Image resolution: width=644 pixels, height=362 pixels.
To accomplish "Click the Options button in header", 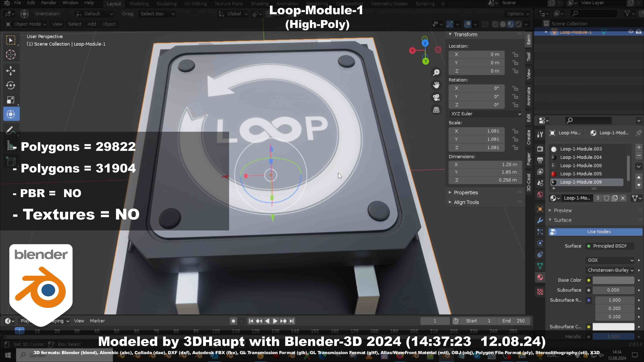I will pos(518,14).
